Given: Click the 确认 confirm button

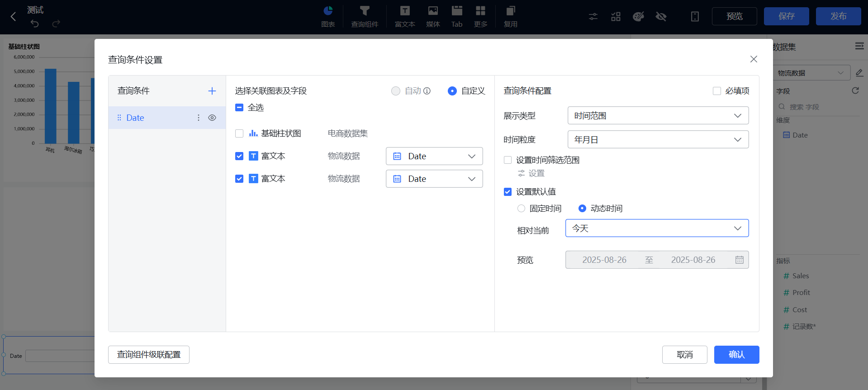Looking at the screenshot, I should [737, 355].
